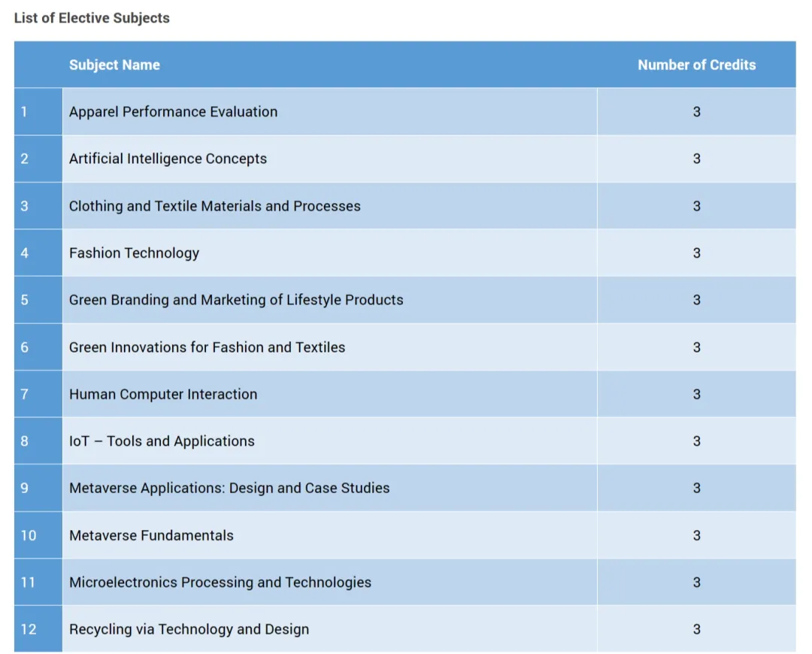Image resolution: width=812 pixels, height=654 pixels.
Task: Click 'IoT – Tools and Applications' entry
Action: pyautogui.click(x=162, y=441)
